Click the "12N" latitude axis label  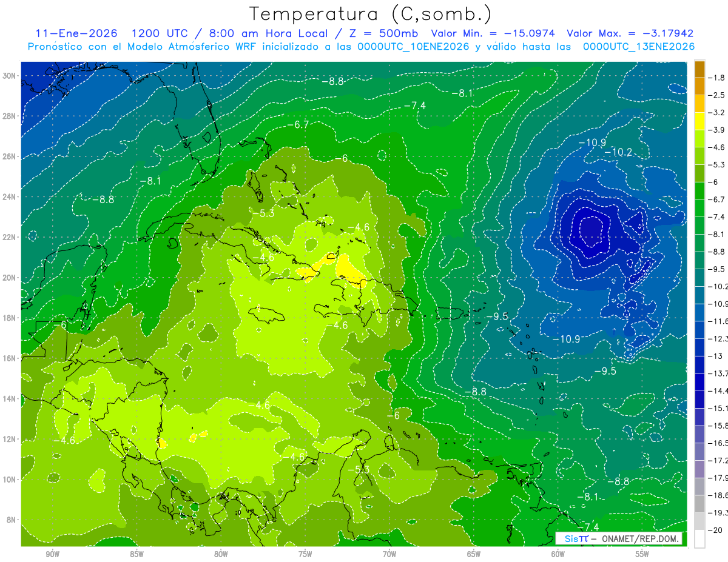[10, 439]
